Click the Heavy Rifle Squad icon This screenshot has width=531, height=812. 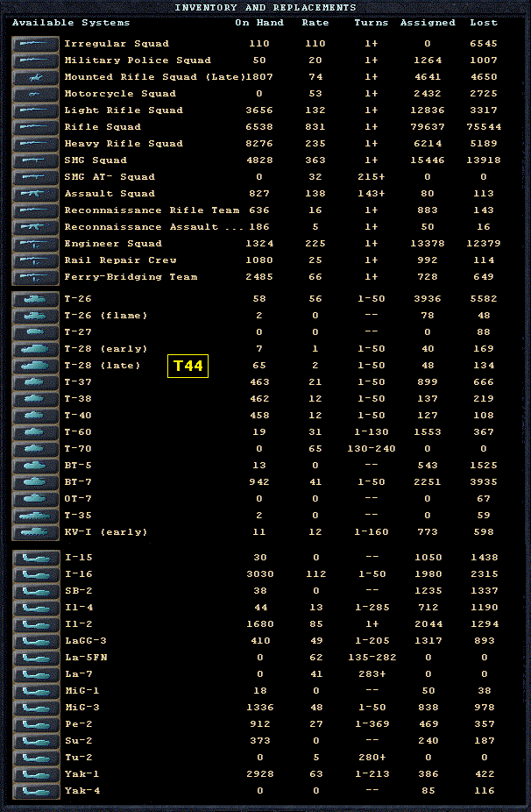(x=35, y=144)
